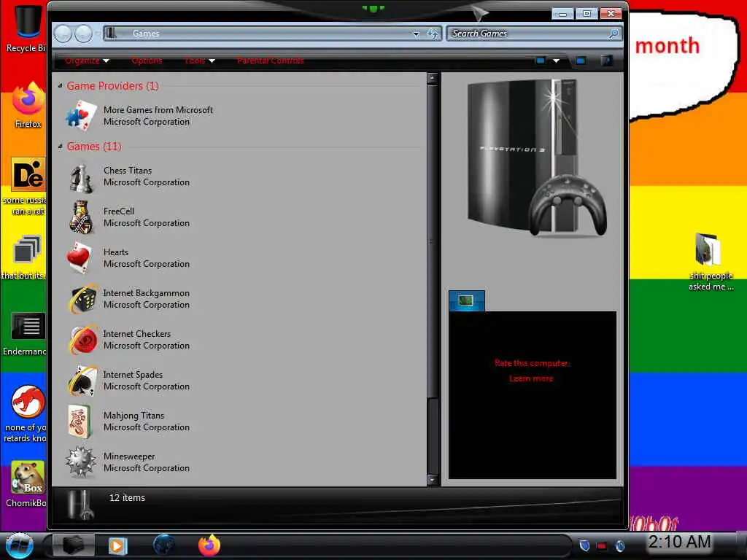Image resolution: width=747 pixels, height=560 pixels.
Task: Click the Search Games input field
Action: (529, 34)
